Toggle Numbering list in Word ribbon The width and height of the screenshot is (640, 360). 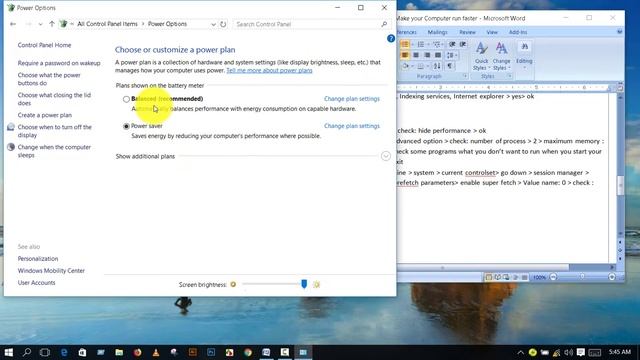pos(422,44)
